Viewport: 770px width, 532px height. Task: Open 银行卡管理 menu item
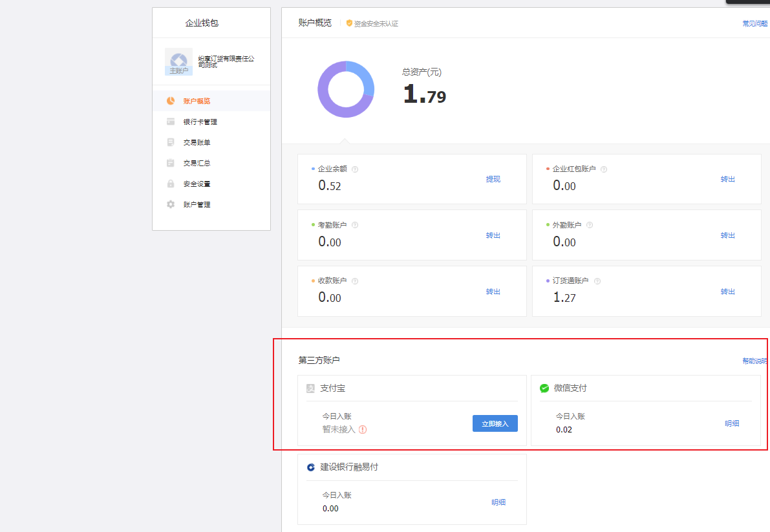click(x=200, y=122)
